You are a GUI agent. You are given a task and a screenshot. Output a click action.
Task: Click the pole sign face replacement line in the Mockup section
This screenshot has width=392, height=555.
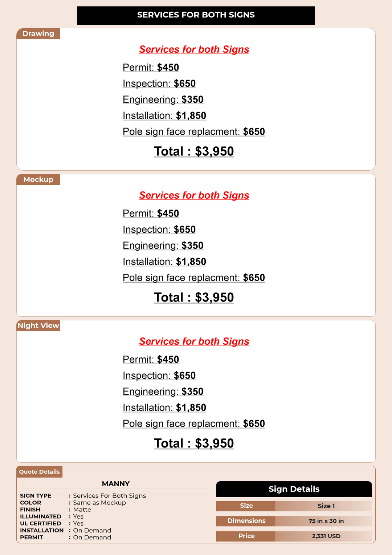click(194, 277)
